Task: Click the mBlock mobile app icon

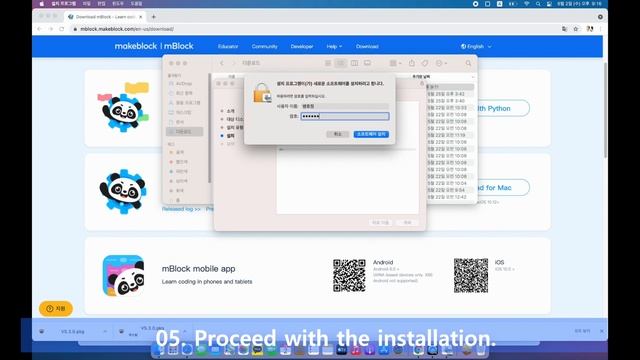Action: [123, 276]
